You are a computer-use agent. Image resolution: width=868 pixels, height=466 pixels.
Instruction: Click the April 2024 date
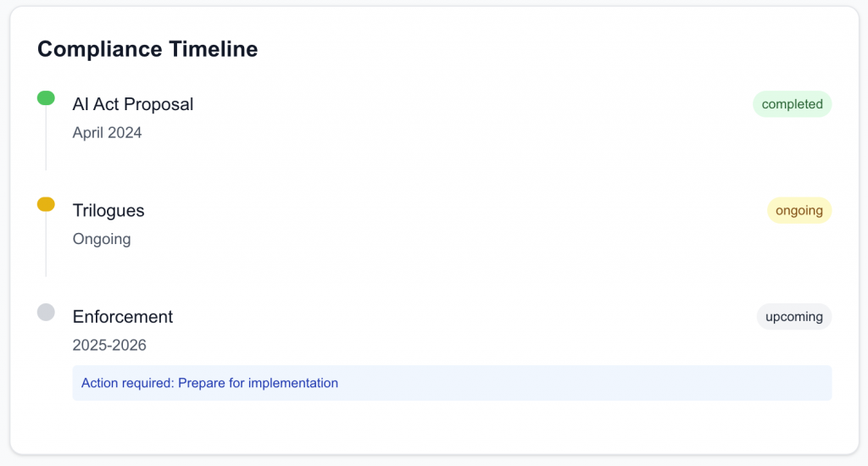click(x=108, y=133)
